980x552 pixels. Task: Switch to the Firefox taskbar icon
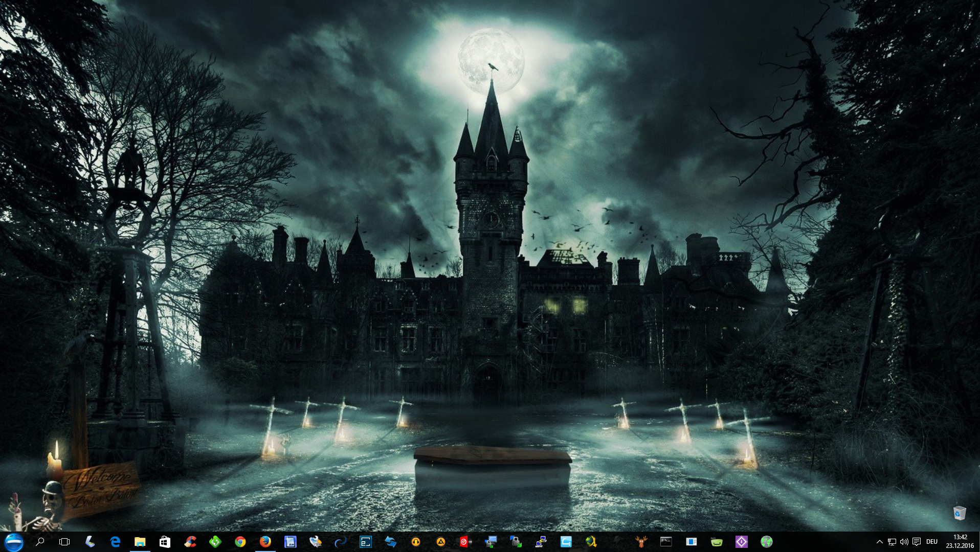click(x=265, y=542)
